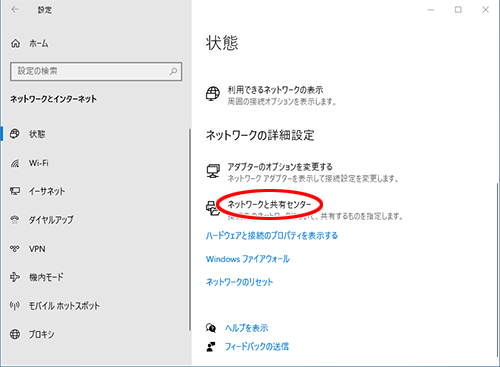Click the available networks globe icon
The width and height of the screenshot is (500, 367).
click(213, 94)
